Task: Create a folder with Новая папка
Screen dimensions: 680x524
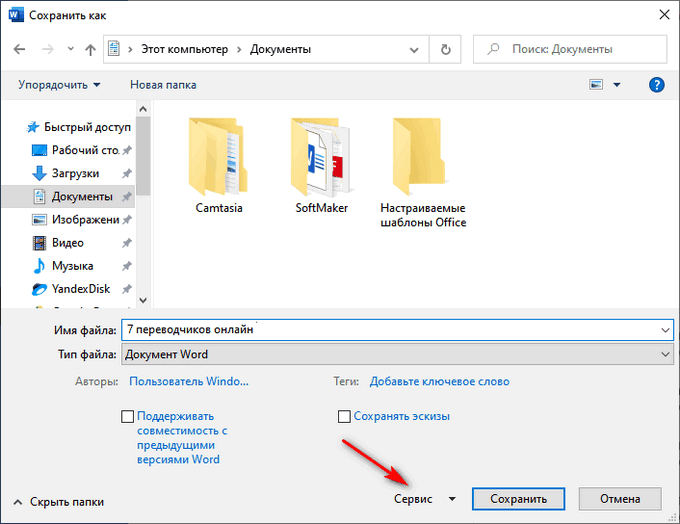Action: click(163, 85)
